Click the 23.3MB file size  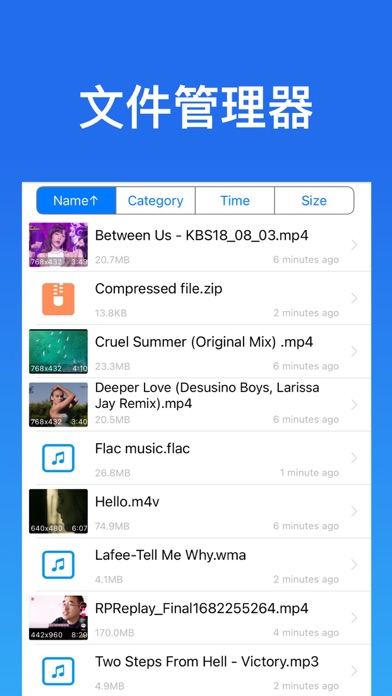click(112, 366)
